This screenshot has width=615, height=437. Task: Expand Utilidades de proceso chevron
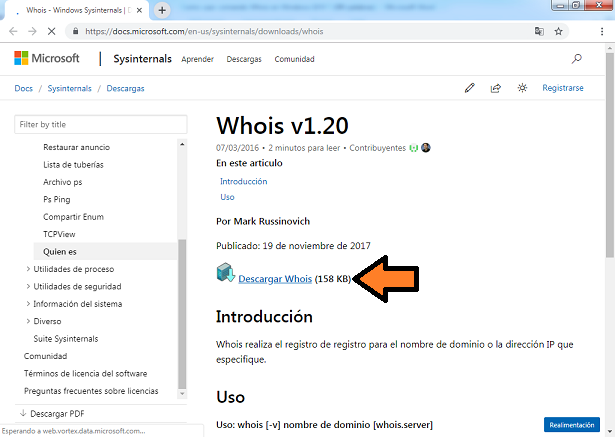28,269
